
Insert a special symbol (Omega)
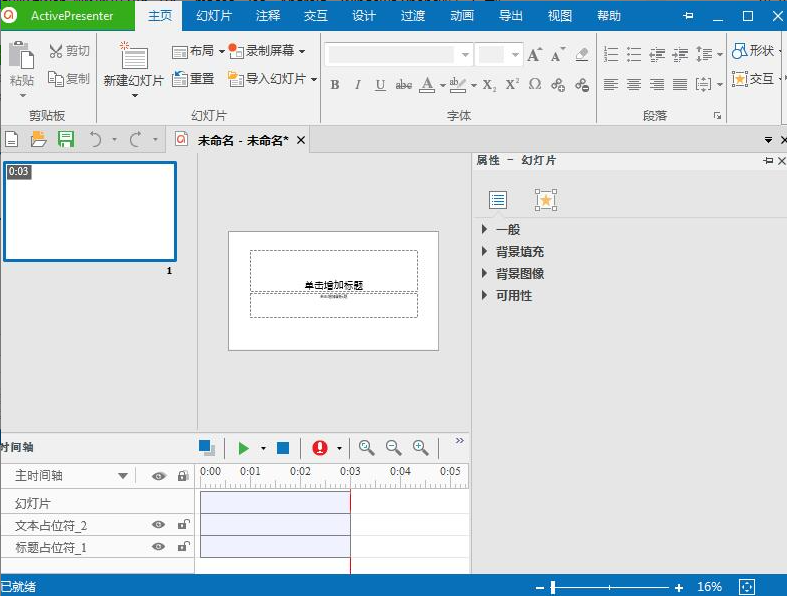click(x=535, y=84)
